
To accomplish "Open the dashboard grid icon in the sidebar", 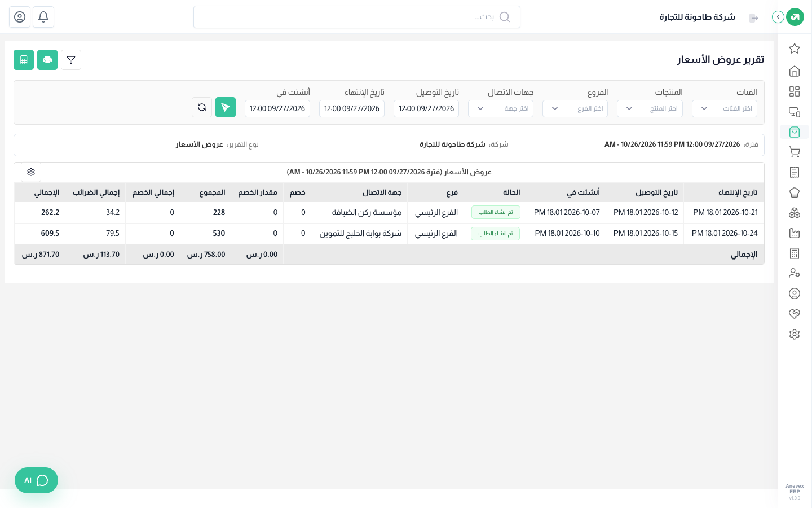I will (x=795, y=91).
